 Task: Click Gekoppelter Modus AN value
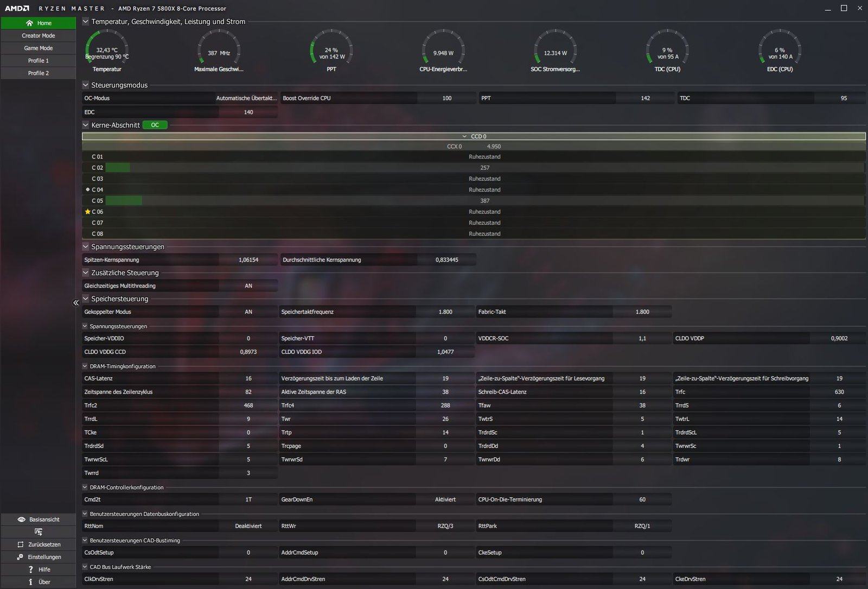pos(248,312)
